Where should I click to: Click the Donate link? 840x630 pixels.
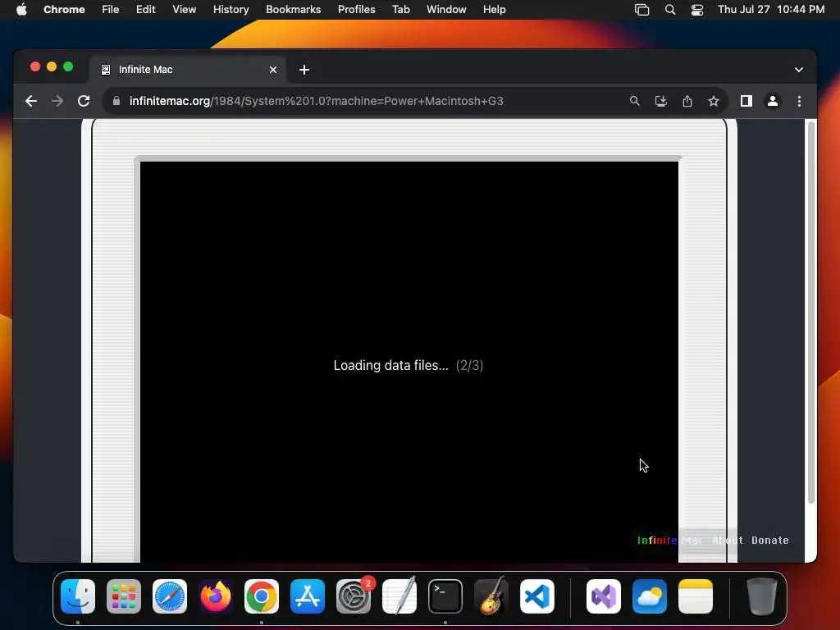769,540
